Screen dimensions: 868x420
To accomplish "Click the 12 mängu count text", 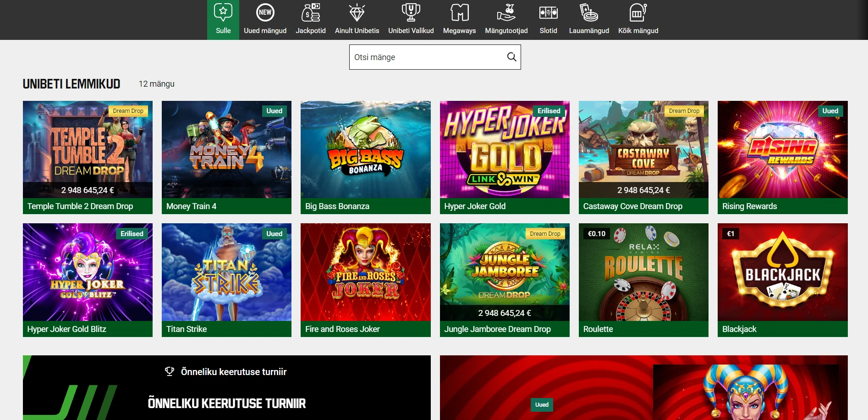I will click(157, 84).
